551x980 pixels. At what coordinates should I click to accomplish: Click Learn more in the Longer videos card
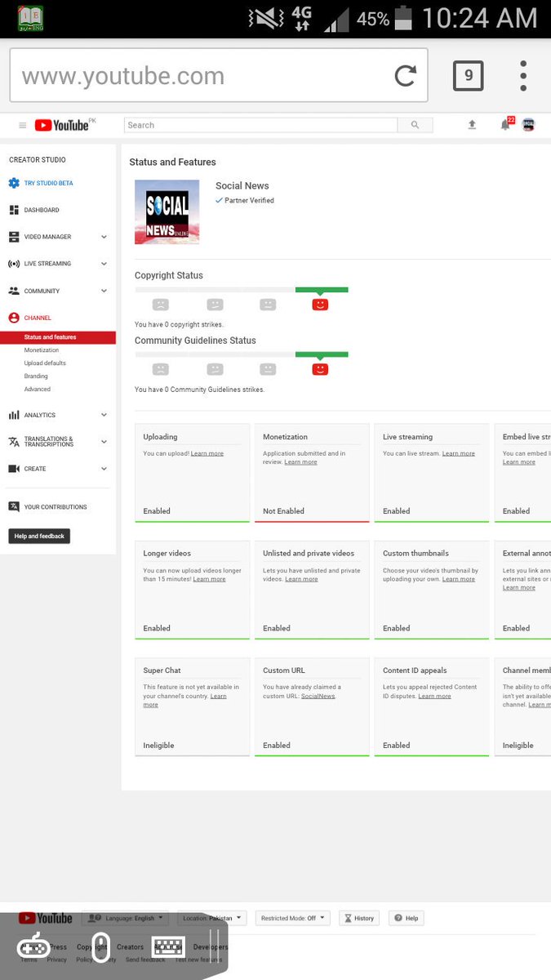tap(209, 579)
